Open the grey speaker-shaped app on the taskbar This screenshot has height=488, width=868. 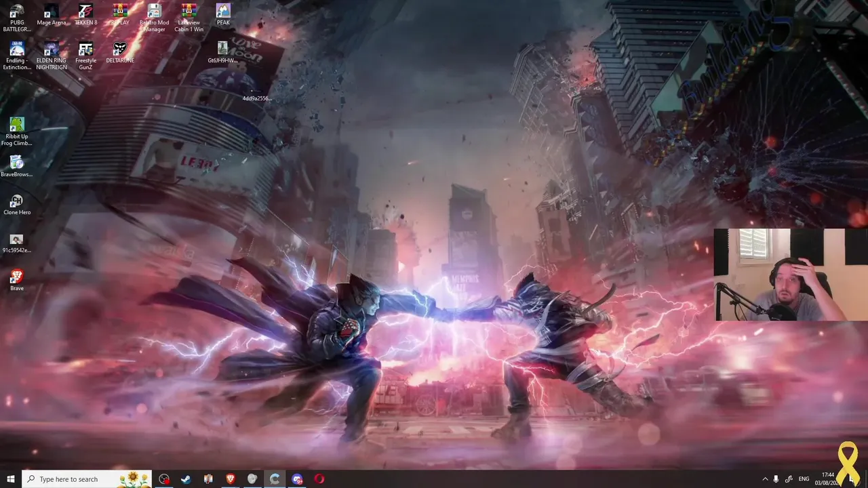(x=252, y=479)
